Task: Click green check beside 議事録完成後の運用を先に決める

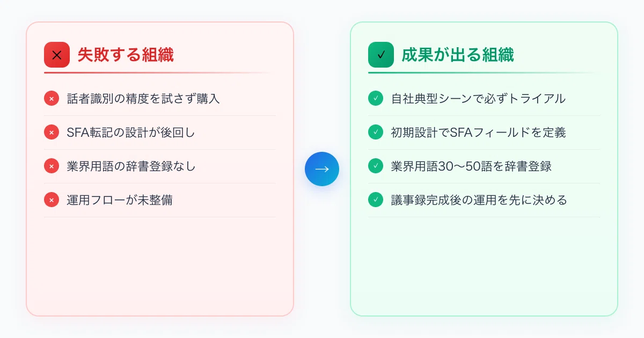Action: click(x=376, y=200)
